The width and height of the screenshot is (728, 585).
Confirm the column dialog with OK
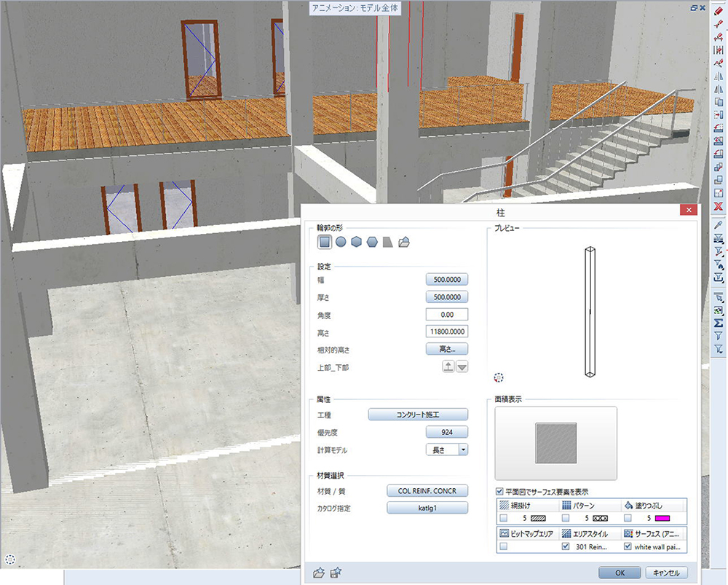tap(620, 573)
